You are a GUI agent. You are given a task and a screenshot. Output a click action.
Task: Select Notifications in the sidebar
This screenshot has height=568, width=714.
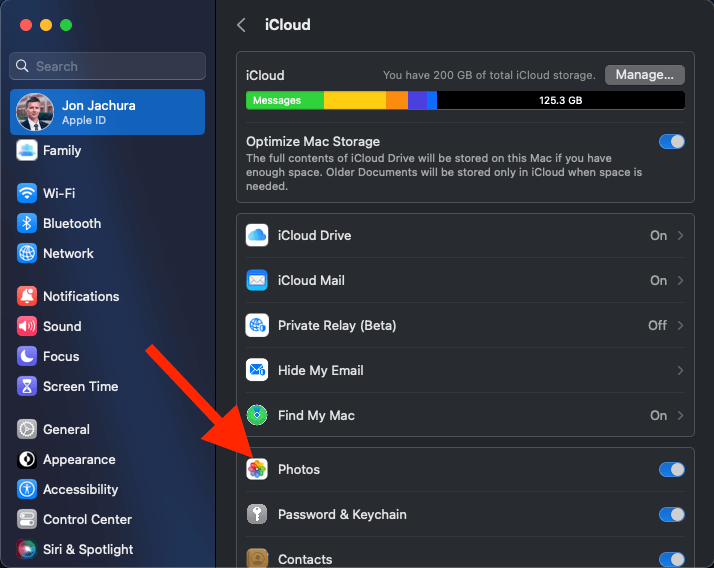(x=80, y=296)
